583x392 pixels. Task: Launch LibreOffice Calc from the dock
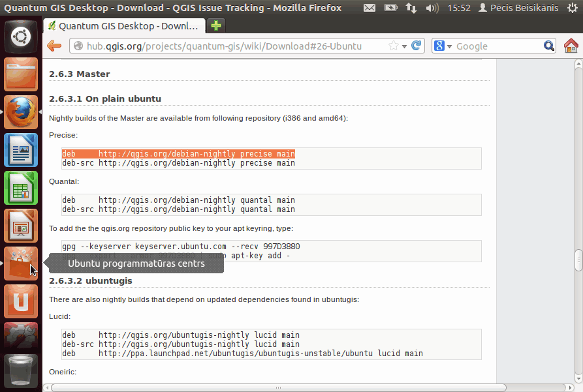(21, 188)
